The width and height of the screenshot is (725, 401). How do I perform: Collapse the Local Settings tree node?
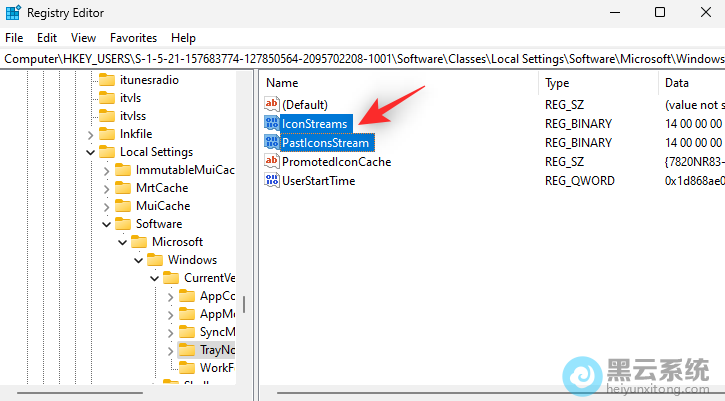[x=90, y=152]
